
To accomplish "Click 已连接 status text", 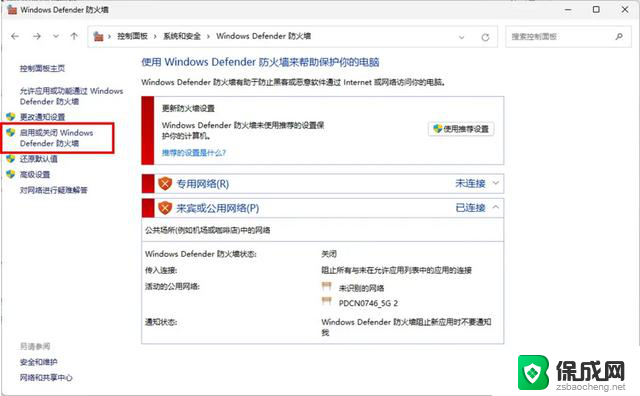I will [x=470, y=208].
